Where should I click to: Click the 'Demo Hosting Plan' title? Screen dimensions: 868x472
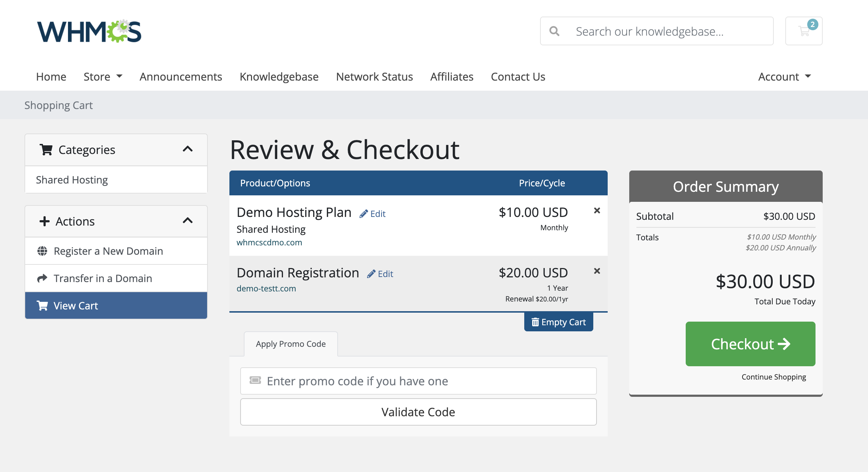click(294, 212)
